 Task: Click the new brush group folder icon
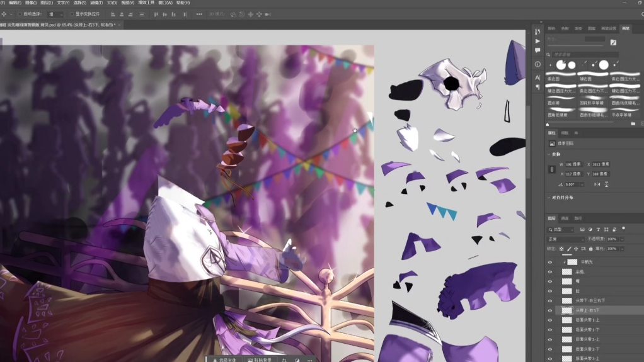tap(633, 123)
